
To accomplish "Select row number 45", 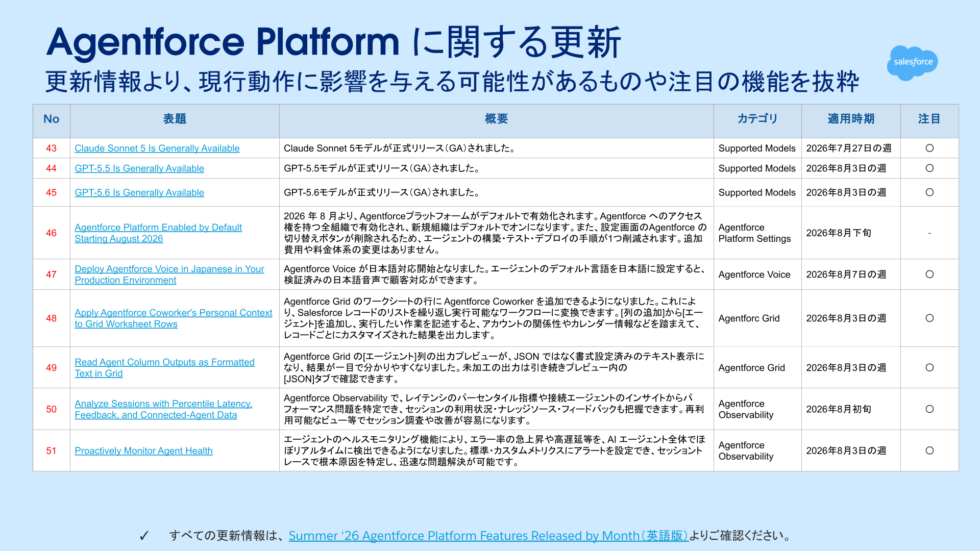I will point(52,192).
